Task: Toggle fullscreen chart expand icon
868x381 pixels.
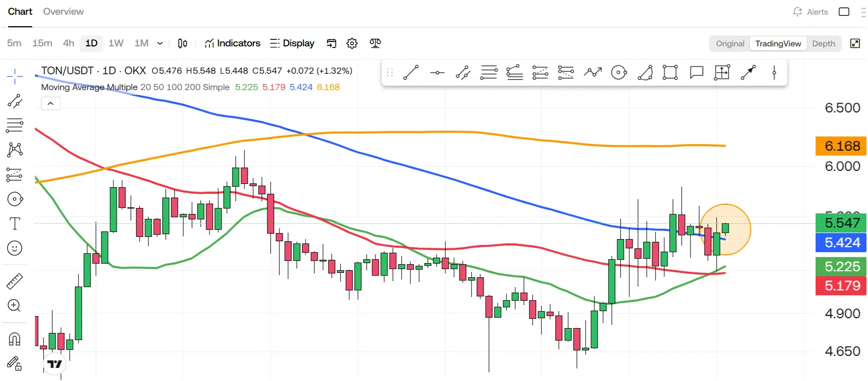Action: coord(855,43)
